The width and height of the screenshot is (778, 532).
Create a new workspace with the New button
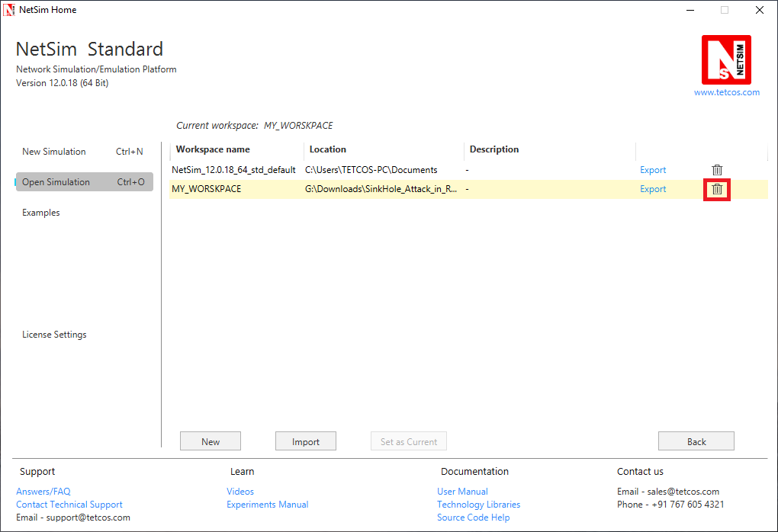[210, 441]
